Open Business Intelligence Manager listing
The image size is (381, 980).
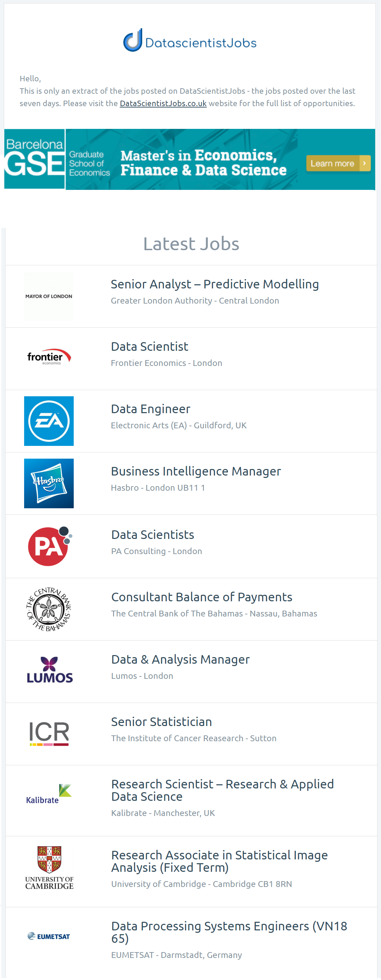196,471
